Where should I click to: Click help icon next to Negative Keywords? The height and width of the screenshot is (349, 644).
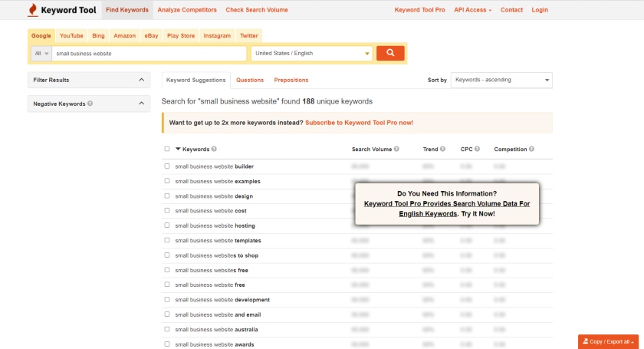90,104
